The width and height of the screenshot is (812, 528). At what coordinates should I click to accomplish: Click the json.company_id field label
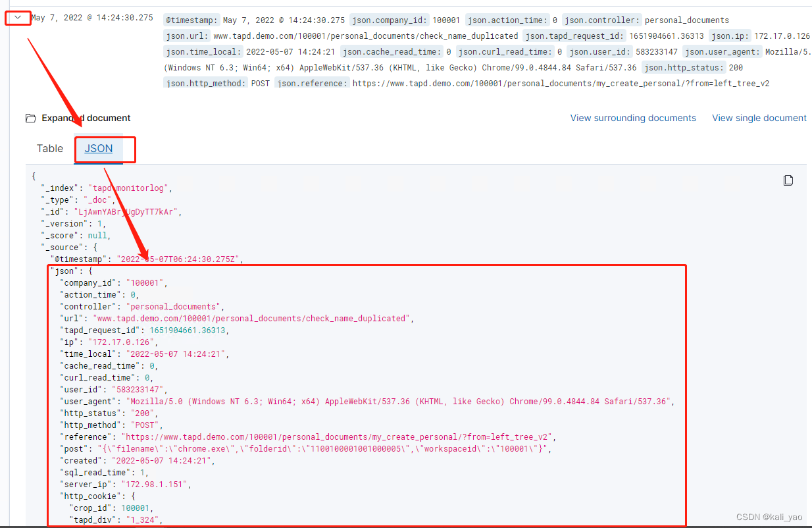(x=392, y=20)
